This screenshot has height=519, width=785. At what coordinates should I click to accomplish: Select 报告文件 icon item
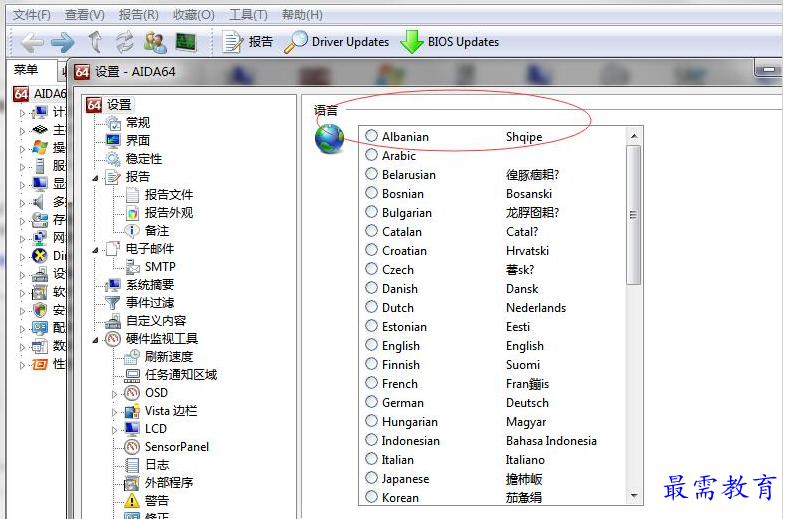pos(132,195)
